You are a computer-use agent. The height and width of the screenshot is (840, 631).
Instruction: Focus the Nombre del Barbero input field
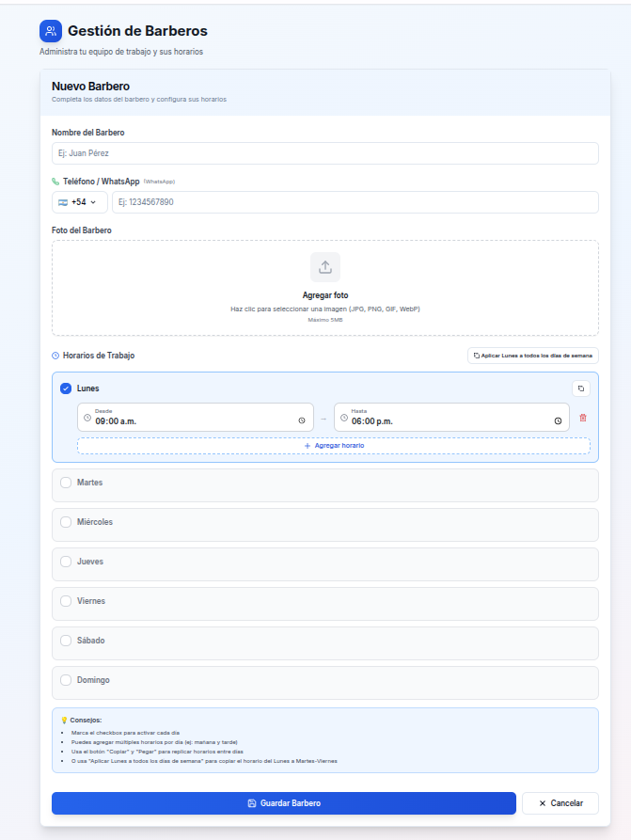325,153
